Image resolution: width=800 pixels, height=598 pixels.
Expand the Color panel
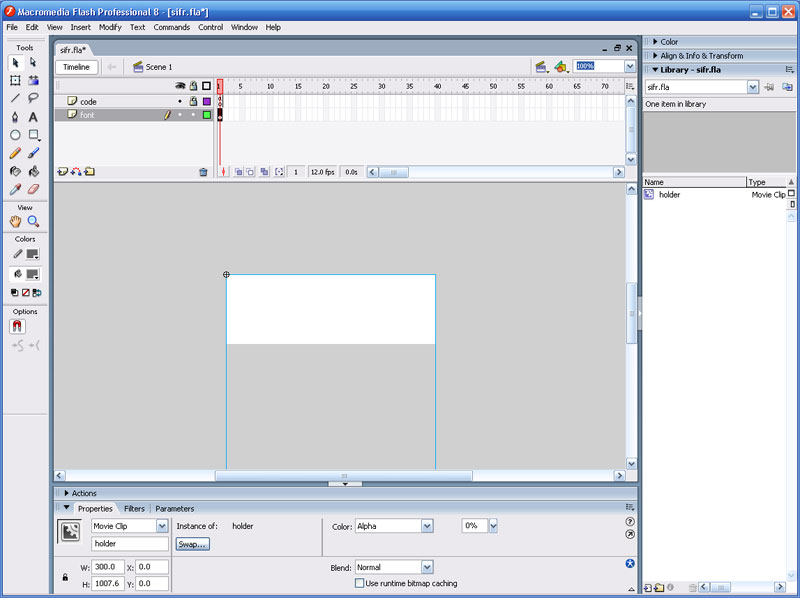pos(655,42)
